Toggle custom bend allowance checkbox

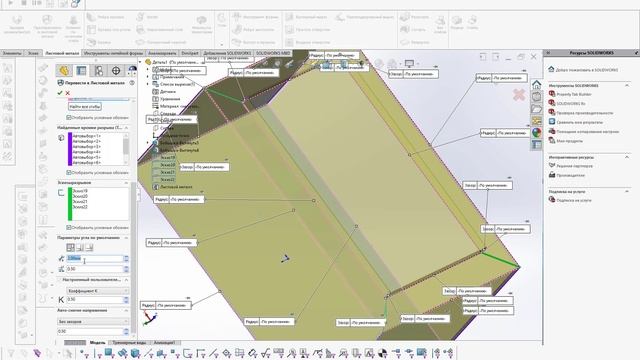click(60, 280)
